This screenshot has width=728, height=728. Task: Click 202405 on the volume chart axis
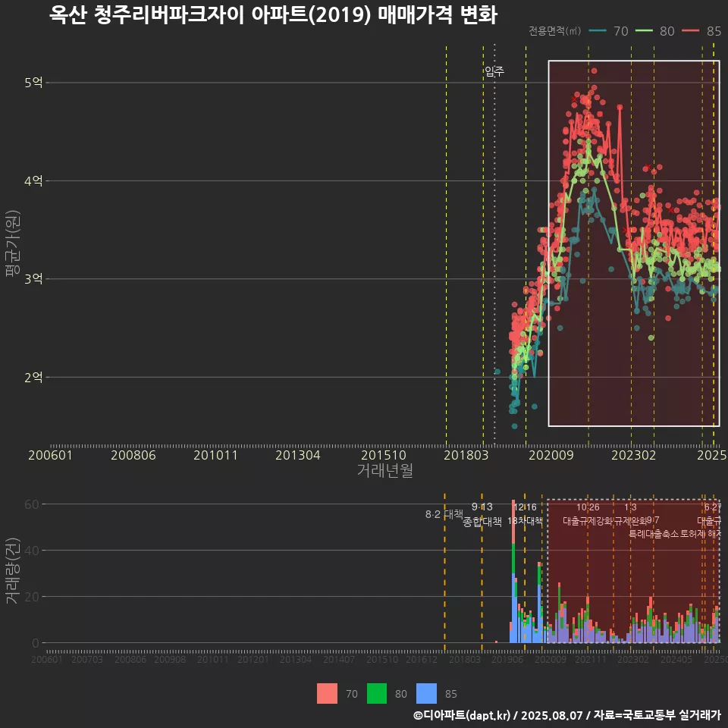point(676,659)
